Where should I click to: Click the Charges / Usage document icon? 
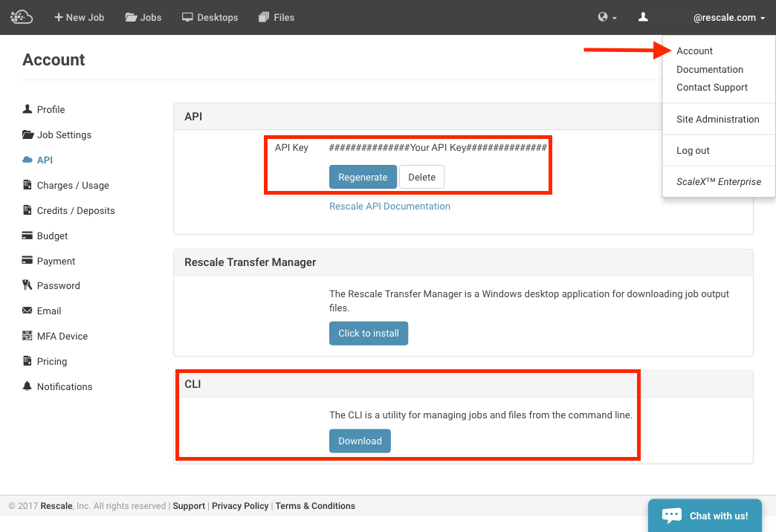coord(28,184)
